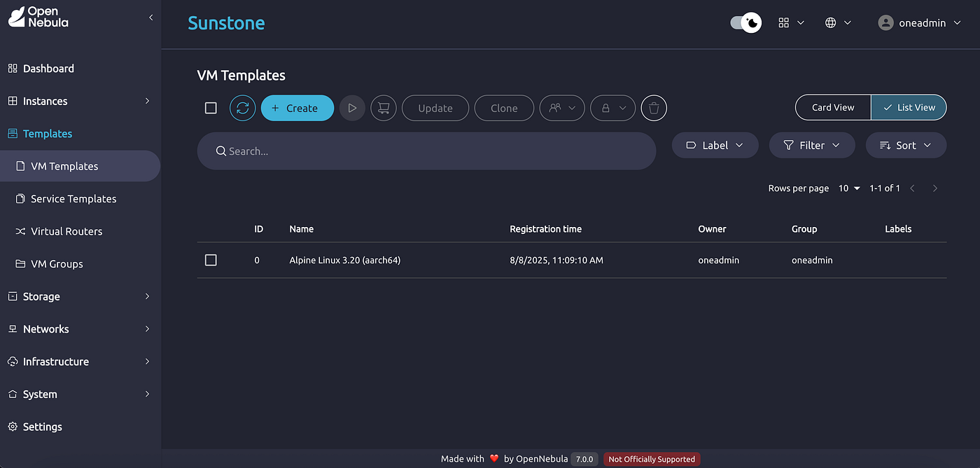980x468 pixels.
Task: Click the VM Groups folder icon
Action: [x=20, y=264]
